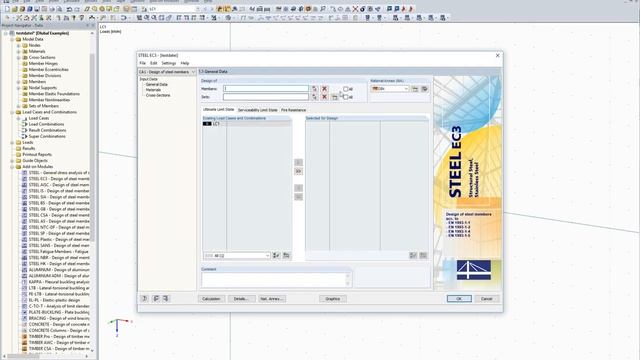Click the Project Navigator vertical scrollbar
Image resolution: width=640 pixels, height=360 pixels.
pos(93,147)
